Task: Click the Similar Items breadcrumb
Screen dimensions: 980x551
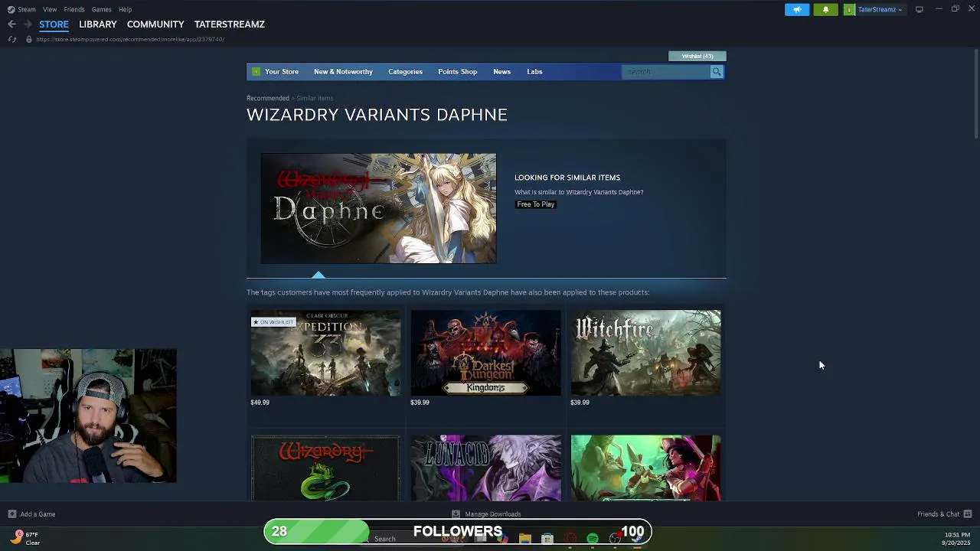Action: click(315, 98)
